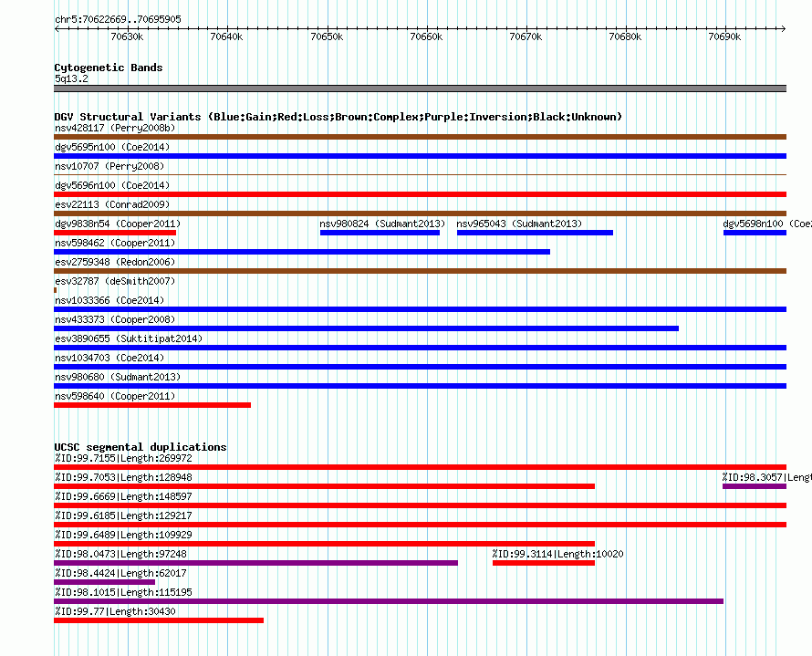The image size is (812, 656).
Task: Select variant esv3890655 (Suktitipat2014) label
Action: coord(129,338)
